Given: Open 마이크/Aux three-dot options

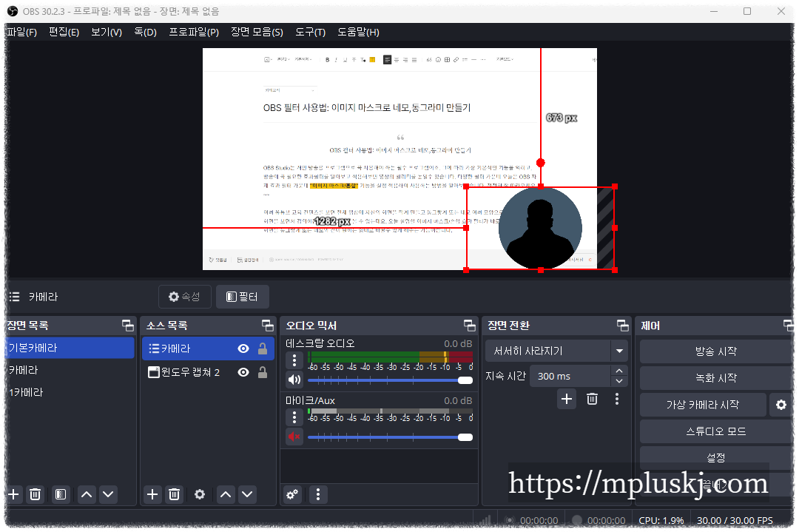Looking at the screenshot, I should pos(294,417).
